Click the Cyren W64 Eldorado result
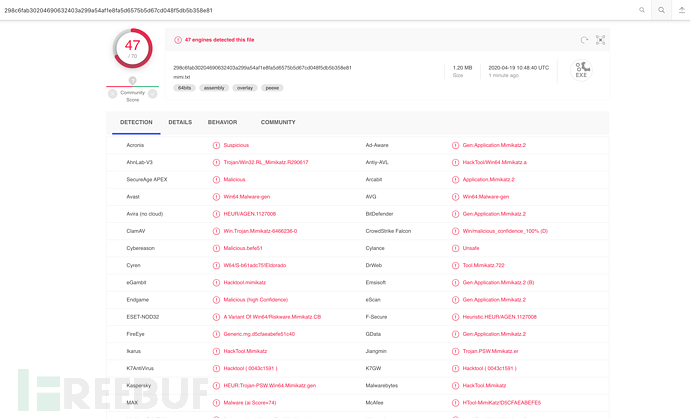690x418 pixels. (x=254, y=265)
